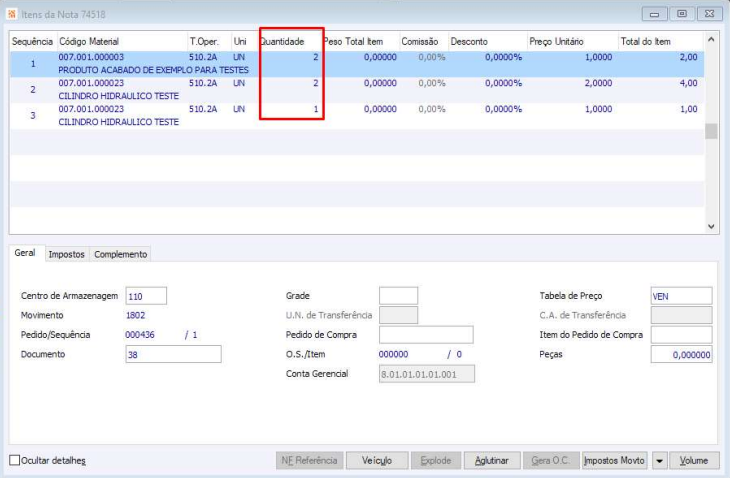
Task: Click total 4,00 in sequence 2 row
Action: pos(689,83)
